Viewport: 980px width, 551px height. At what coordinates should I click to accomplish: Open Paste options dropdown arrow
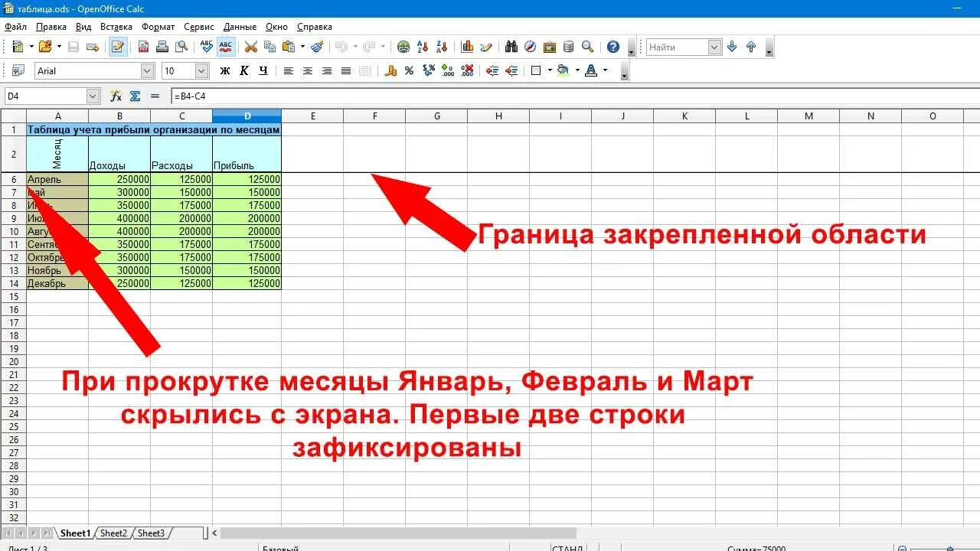[302, 47]
